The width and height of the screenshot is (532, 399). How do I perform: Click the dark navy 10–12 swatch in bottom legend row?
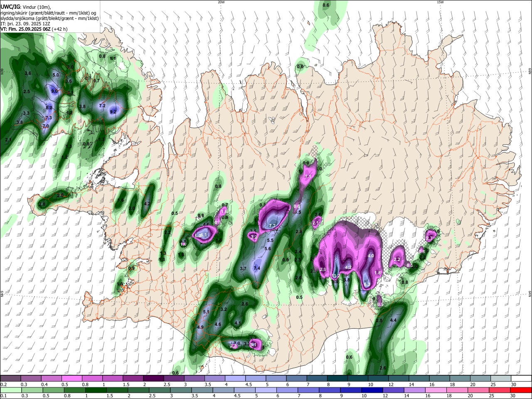click(x=372, y=390)
